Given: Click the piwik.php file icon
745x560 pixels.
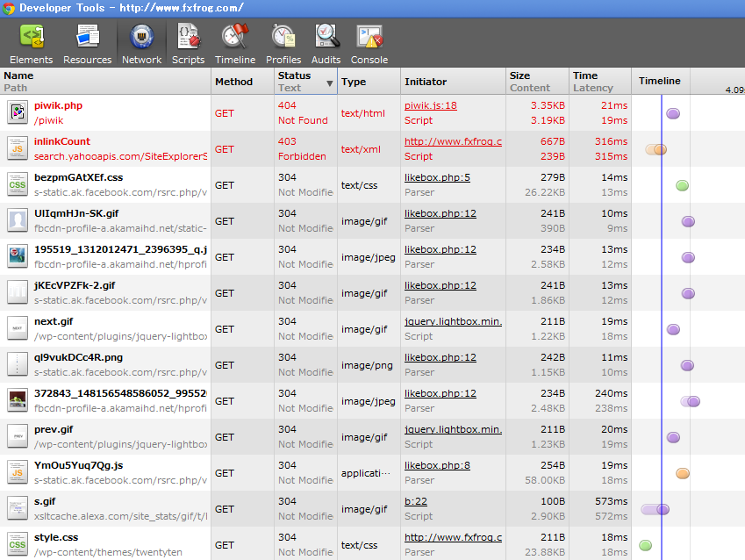Looking at the screenshot, I should click(x=18, y=112).
